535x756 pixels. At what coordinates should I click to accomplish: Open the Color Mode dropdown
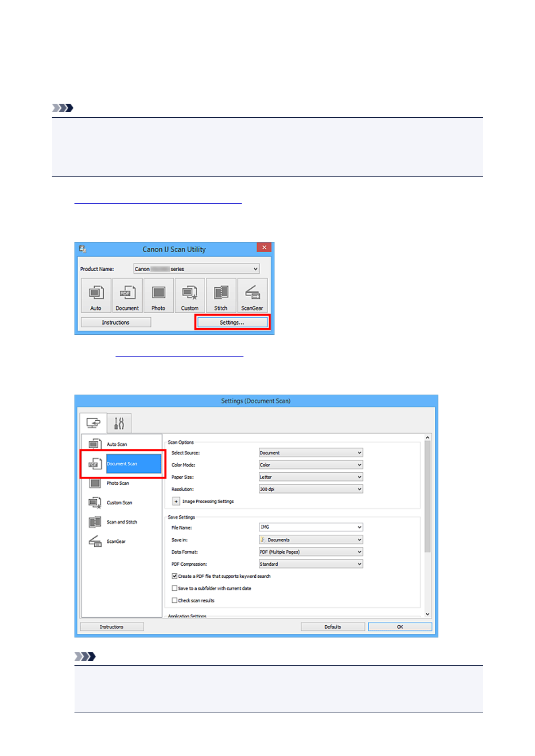310,465
